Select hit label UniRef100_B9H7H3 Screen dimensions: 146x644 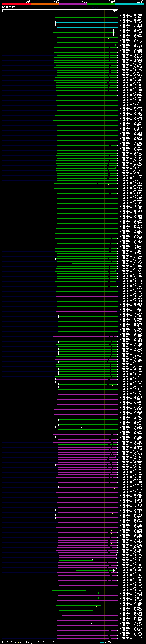point(131,337)
